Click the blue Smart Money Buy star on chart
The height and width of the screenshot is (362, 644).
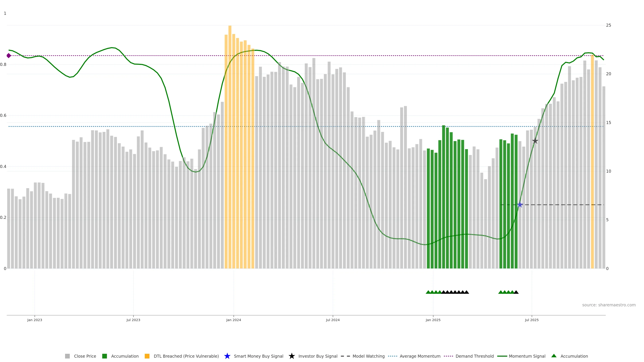(520, 205)
